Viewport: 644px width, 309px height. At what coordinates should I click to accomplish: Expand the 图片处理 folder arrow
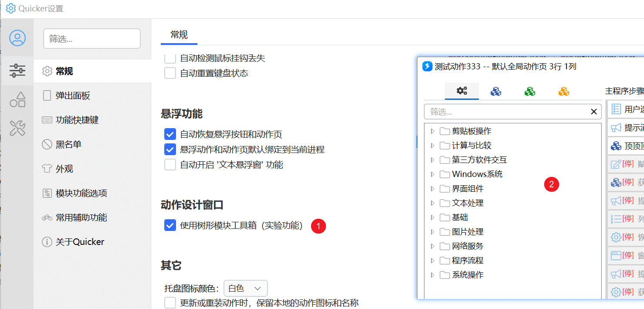coord(432,232)
